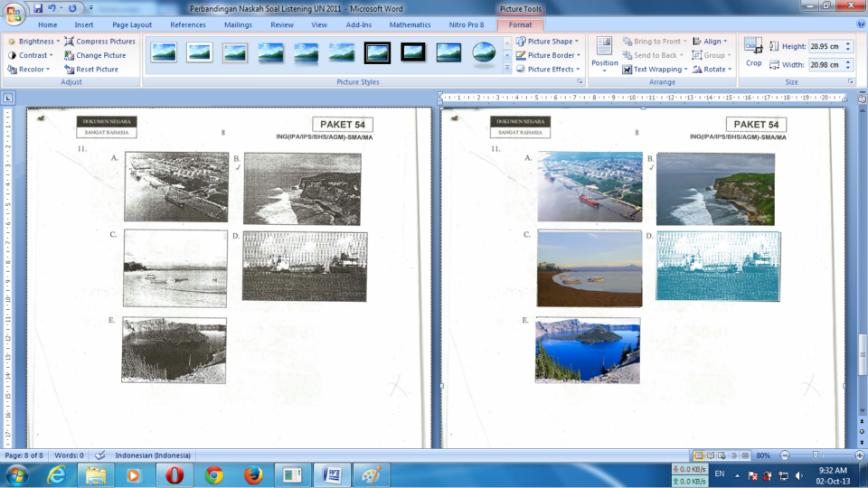
Task: Click the Picture Effects button
Action: click(548, 70)
